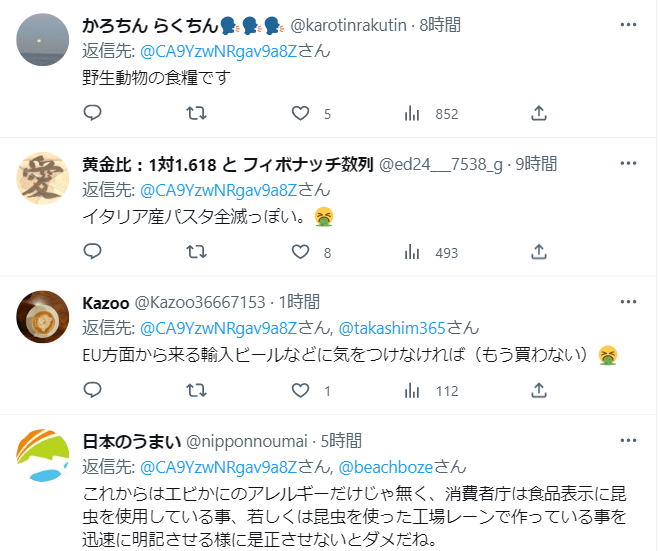View analytics showing 493 views
The height and width of the screenshot is (551, 660).
431,253
